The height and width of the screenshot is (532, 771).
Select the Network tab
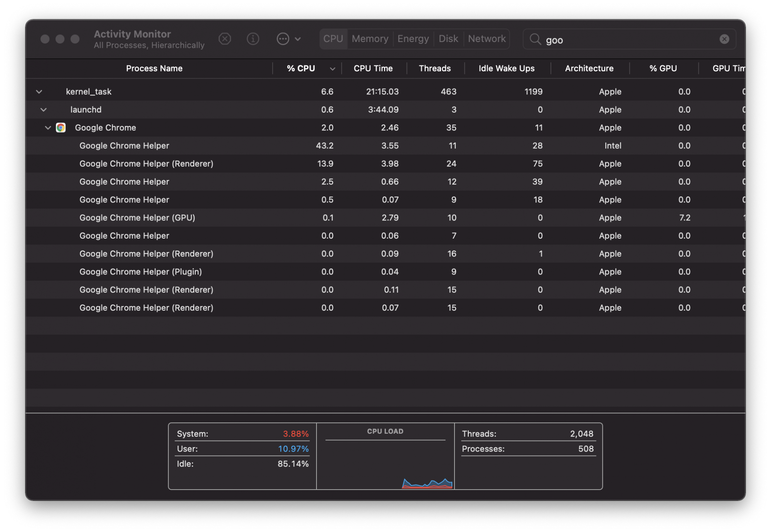click(x=487, y=39)
